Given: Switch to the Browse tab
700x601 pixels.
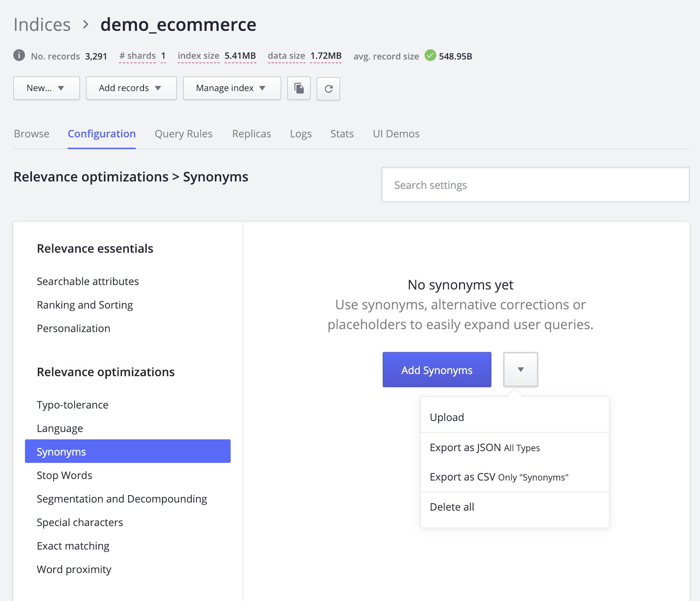Looking at the screenshot, I should coord(32,134).
